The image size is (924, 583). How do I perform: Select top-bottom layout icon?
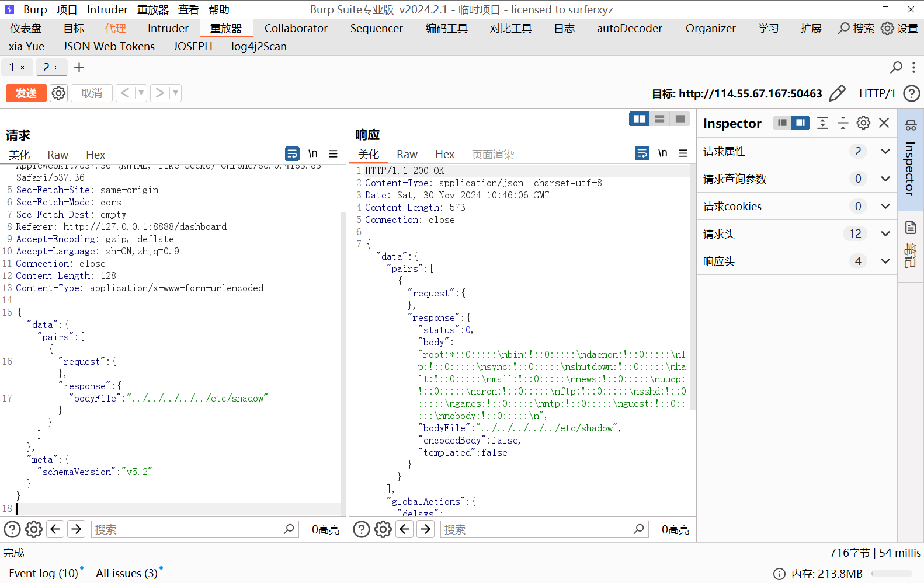click(x=659, y=118)
